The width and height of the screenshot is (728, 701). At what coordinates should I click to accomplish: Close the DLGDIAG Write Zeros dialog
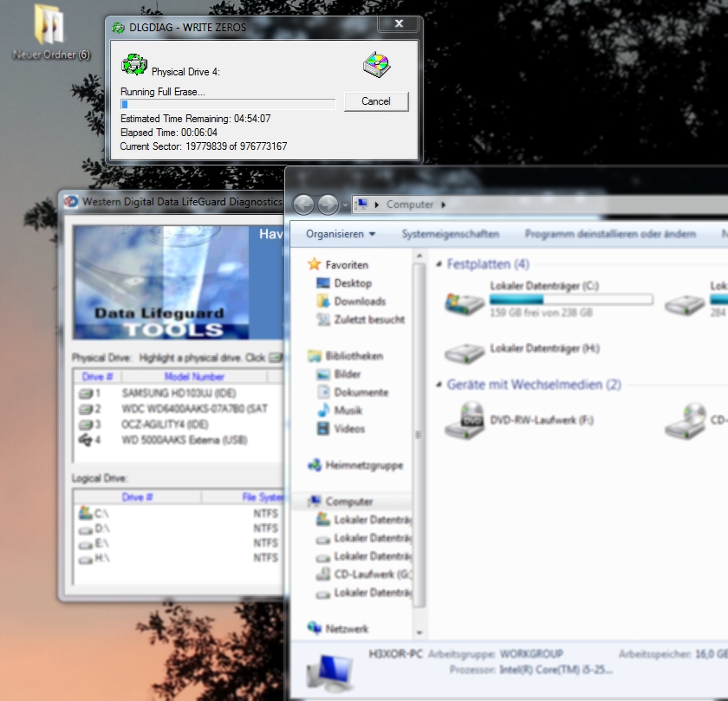[399, 23]
